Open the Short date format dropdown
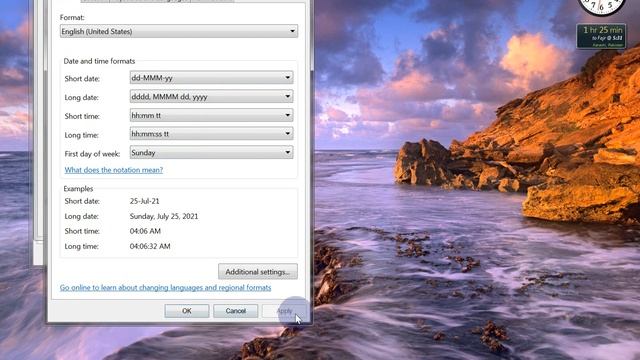The height and width of the screenshot is (360, 640). pos(211,78)
